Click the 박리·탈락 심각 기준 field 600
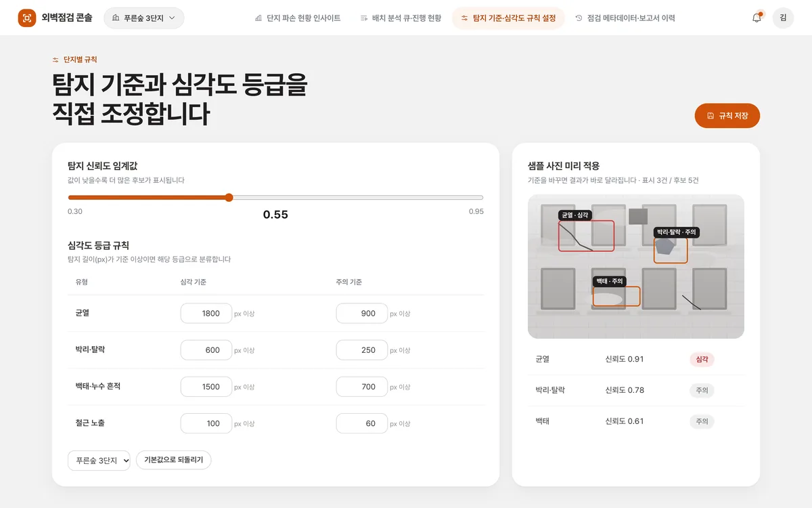 (206, 350)
